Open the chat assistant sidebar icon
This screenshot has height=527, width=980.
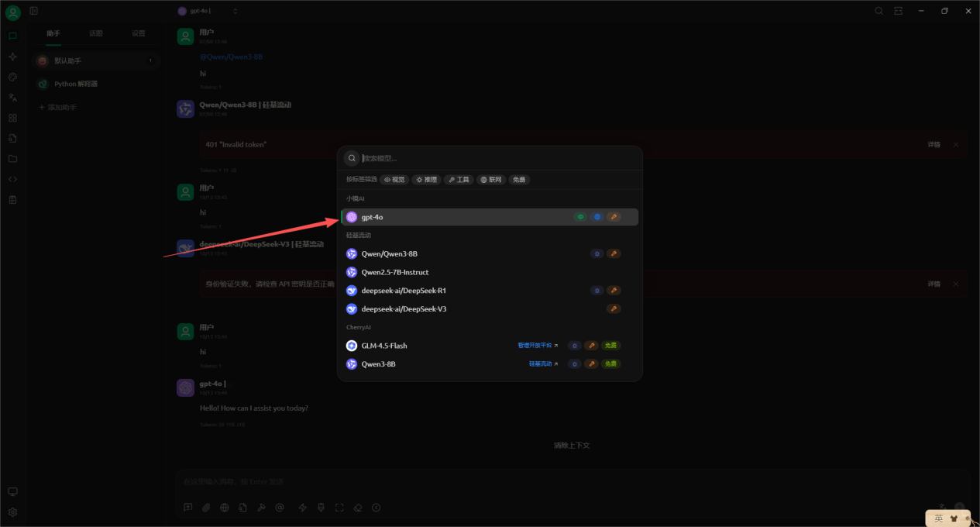click(12, 36)
